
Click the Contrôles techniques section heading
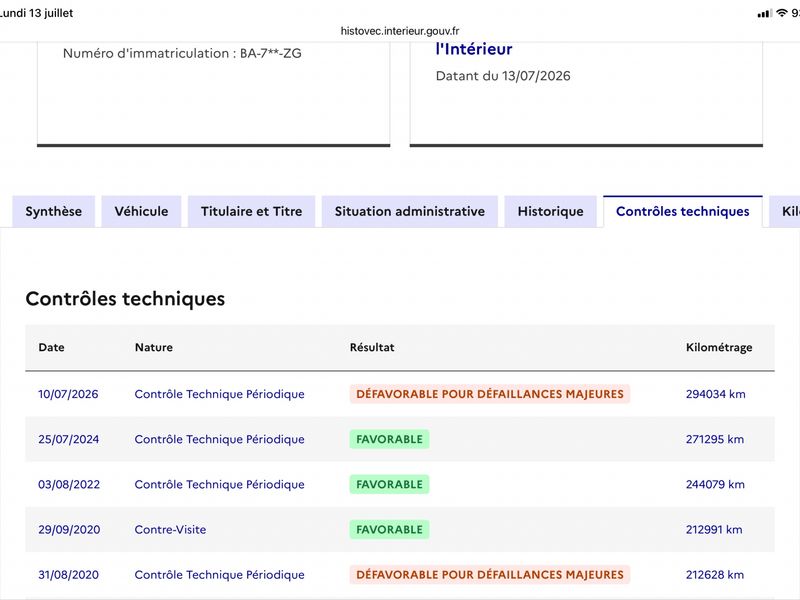click(x=125, y=299)
